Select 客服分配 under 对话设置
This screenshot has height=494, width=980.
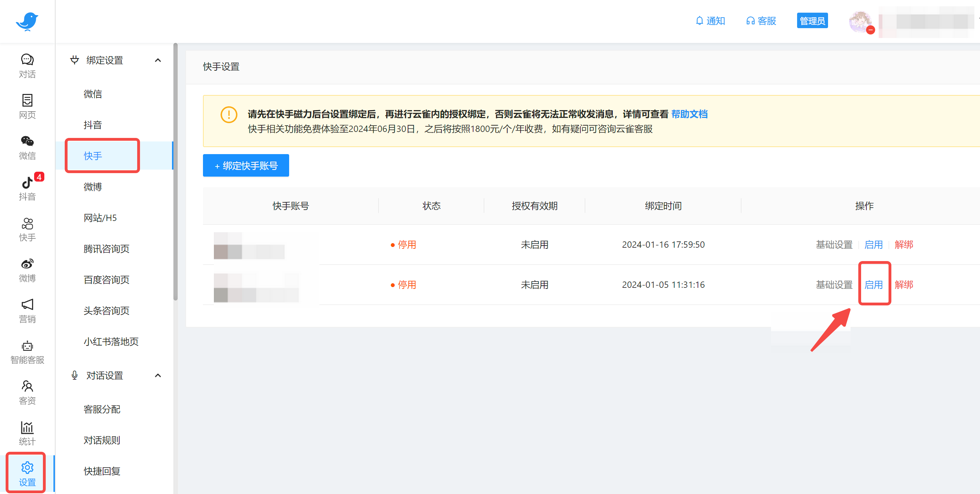coord(102,409)
